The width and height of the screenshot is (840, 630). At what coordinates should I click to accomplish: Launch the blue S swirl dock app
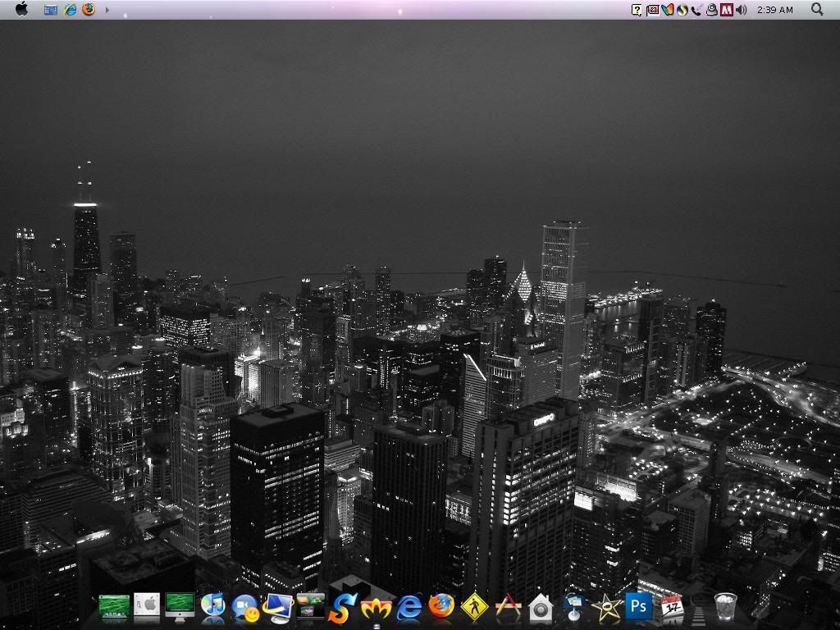[x=343, y=608]
